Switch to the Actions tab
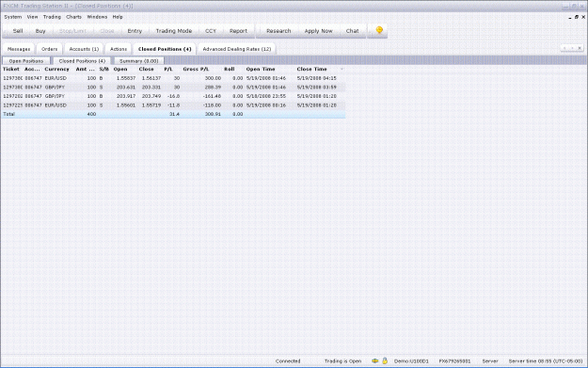Viewport: 588px width, 368px height. 119,49
